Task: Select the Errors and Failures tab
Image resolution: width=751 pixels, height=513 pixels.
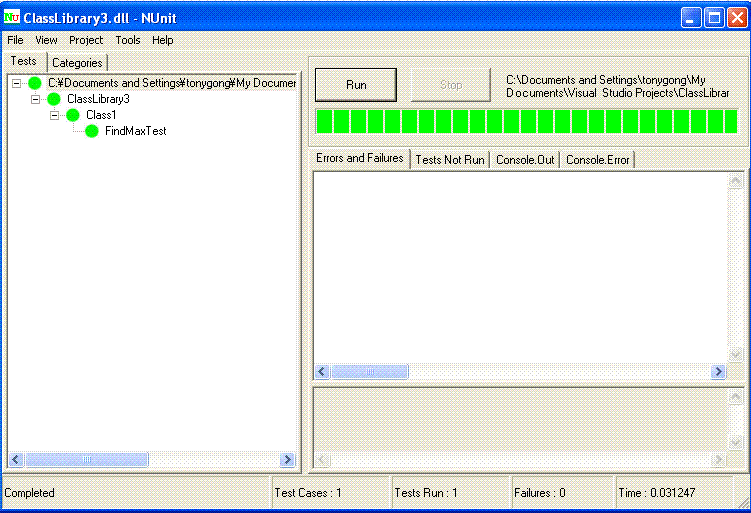Action: tap(360, 158)
